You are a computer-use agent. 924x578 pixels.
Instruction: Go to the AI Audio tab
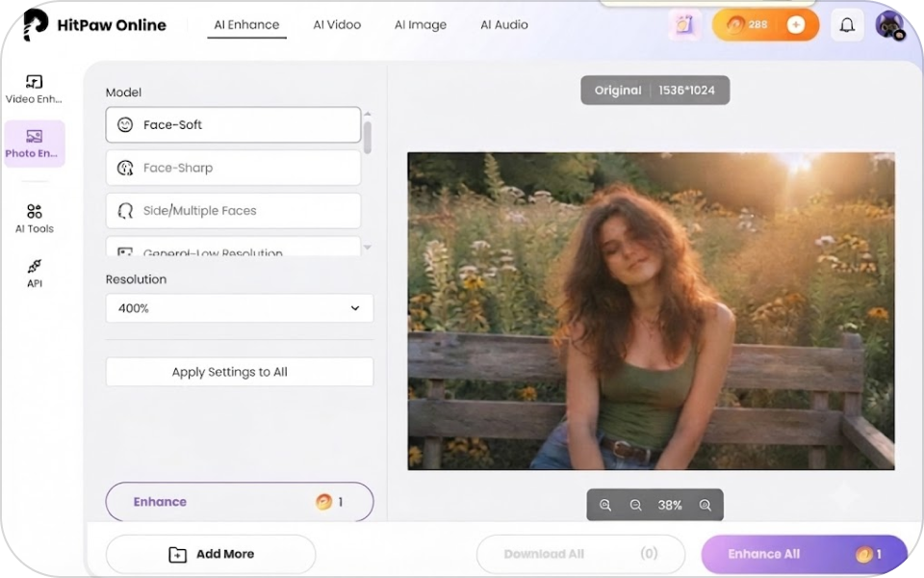point(503,25)
